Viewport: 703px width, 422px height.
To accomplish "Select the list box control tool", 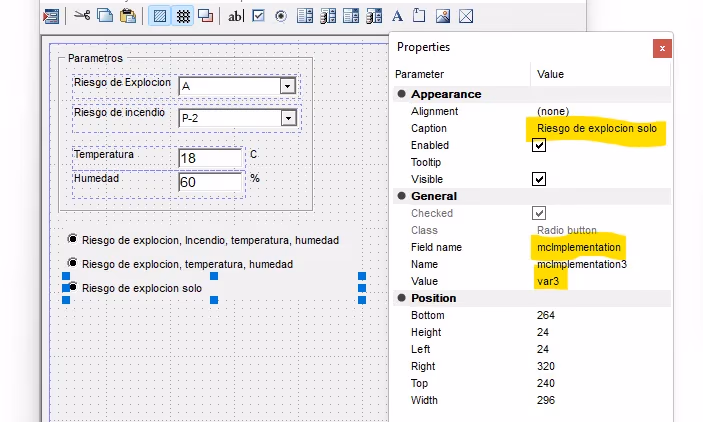I will (305, 16).
